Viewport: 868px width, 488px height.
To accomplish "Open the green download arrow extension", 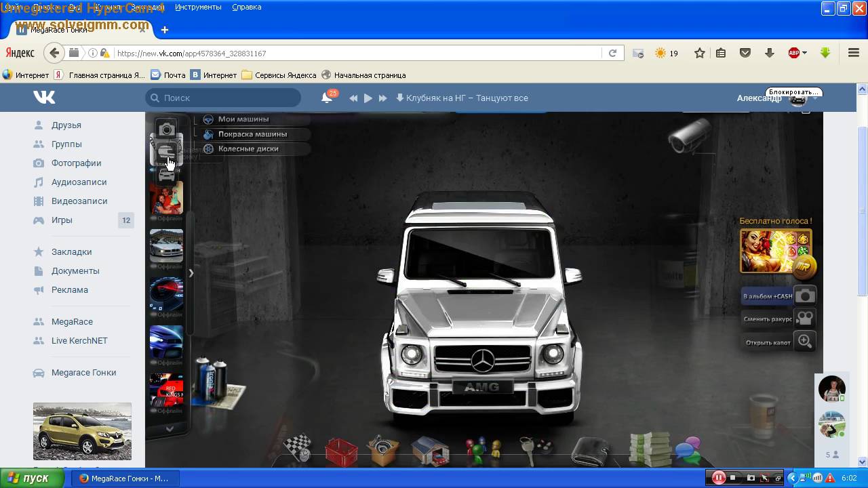I will coord(825,53).
